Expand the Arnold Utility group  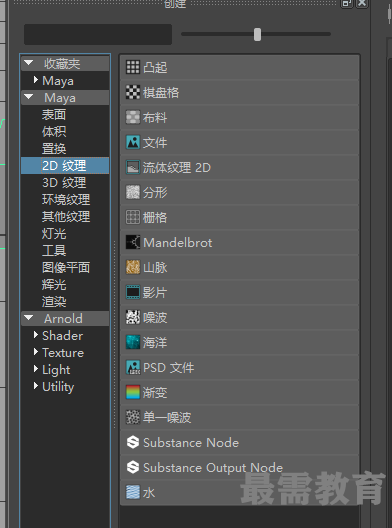click(x=36, y=386)
